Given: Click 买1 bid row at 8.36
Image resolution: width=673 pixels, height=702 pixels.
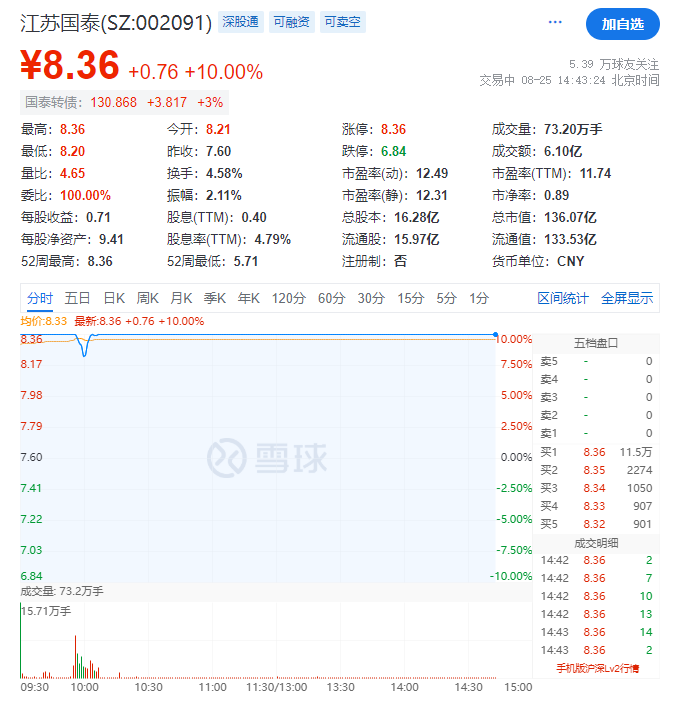Looking at the screenshot, I should [596, 452].
